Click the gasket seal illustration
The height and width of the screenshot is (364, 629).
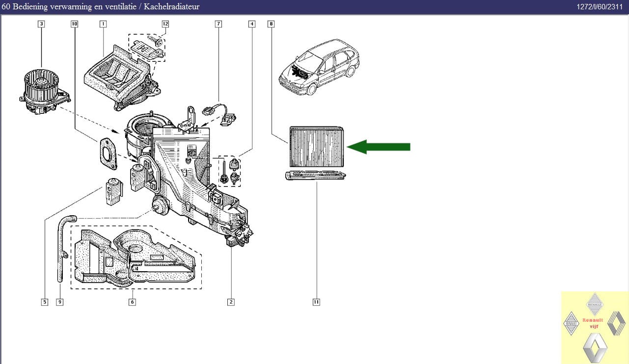tap(106, 151)
